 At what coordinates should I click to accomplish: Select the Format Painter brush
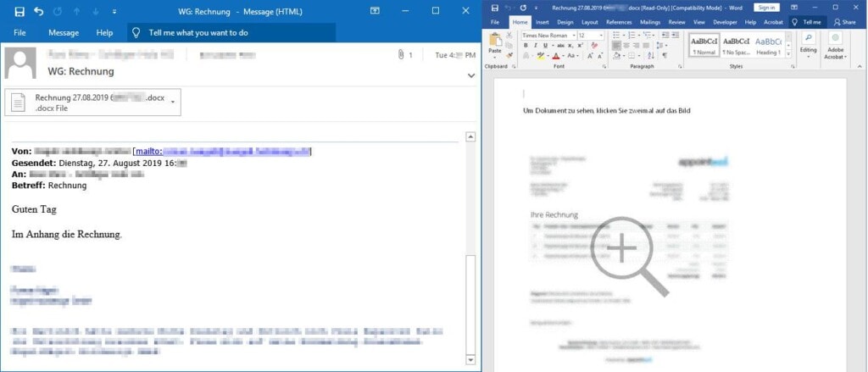pos(509,55)
